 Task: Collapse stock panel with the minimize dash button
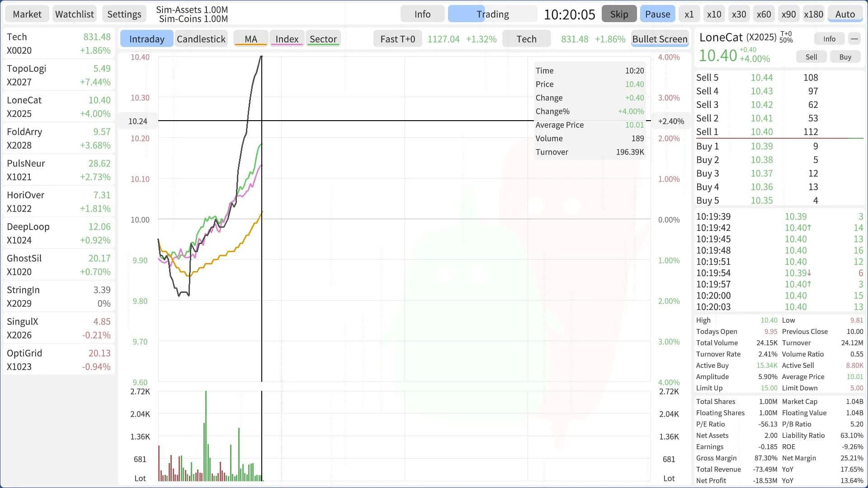click(854, 39)
